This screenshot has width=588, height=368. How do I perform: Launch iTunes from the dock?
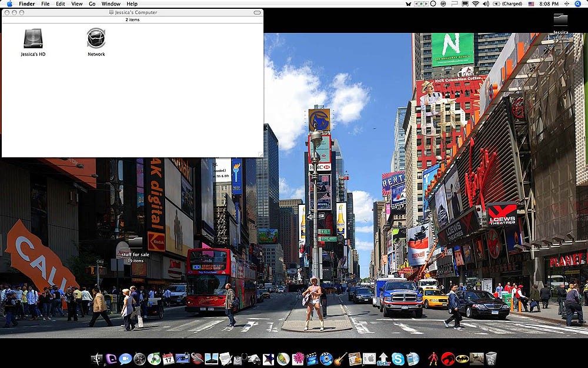(154, 359)
